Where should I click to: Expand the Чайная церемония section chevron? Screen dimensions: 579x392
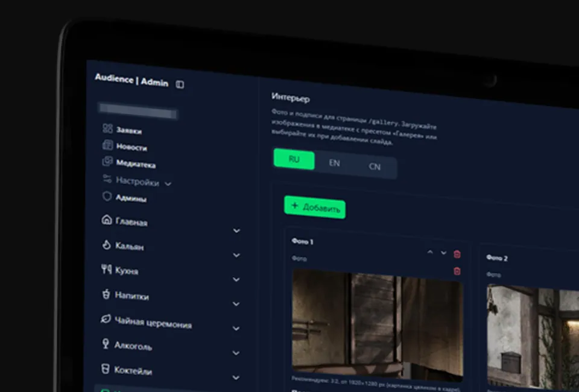tap(236, 328)
